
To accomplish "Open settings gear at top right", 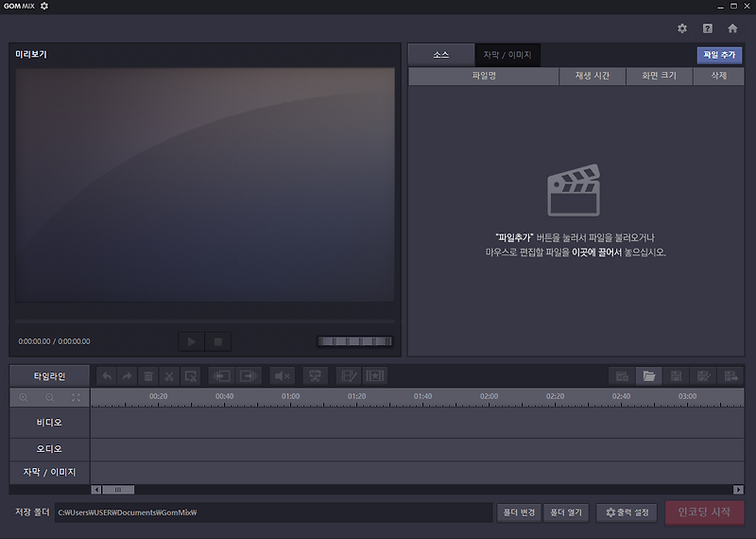I will [x=682, y=28].
